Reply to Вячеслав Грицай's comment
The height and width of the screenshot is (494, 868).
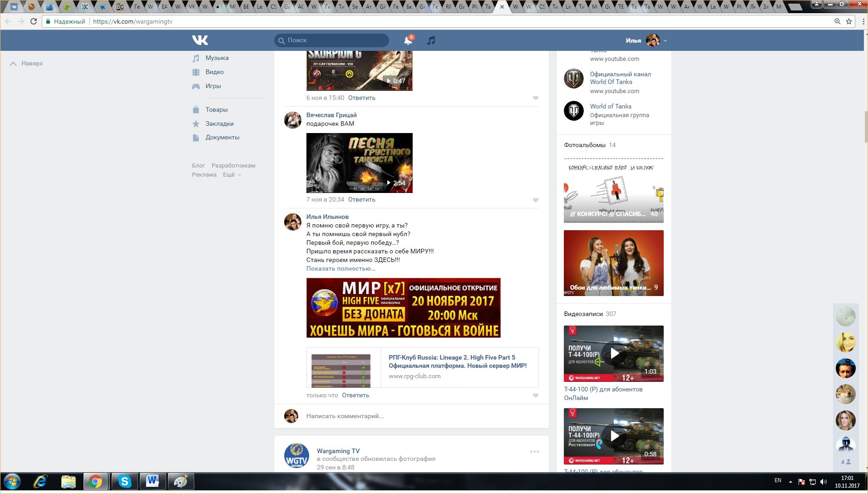[x=361, y=200]
